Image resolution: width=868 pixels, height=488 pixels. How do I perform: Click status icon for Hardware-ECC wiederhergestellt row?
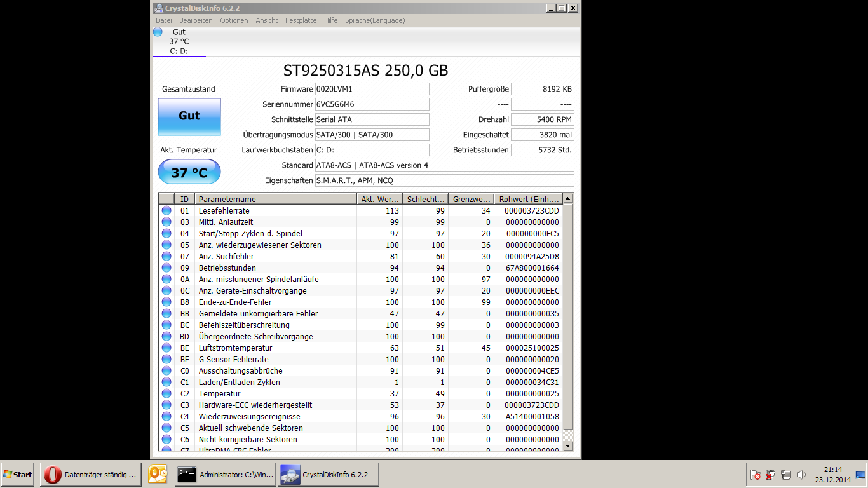166,405
